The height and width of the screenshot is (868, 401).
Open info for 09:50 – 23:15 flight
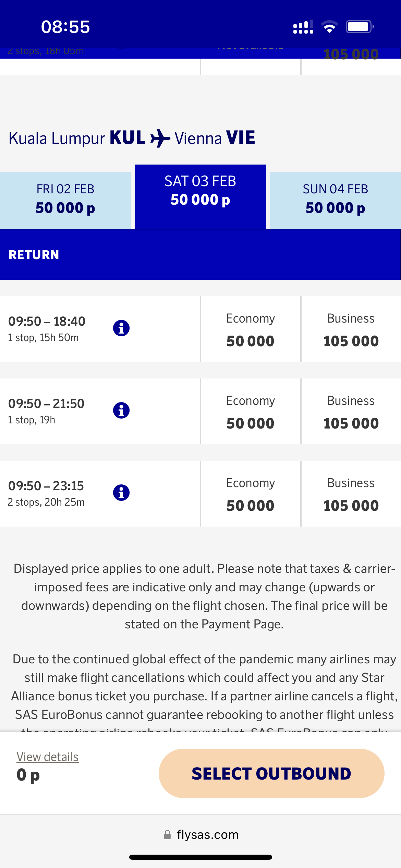pos(121,493)
